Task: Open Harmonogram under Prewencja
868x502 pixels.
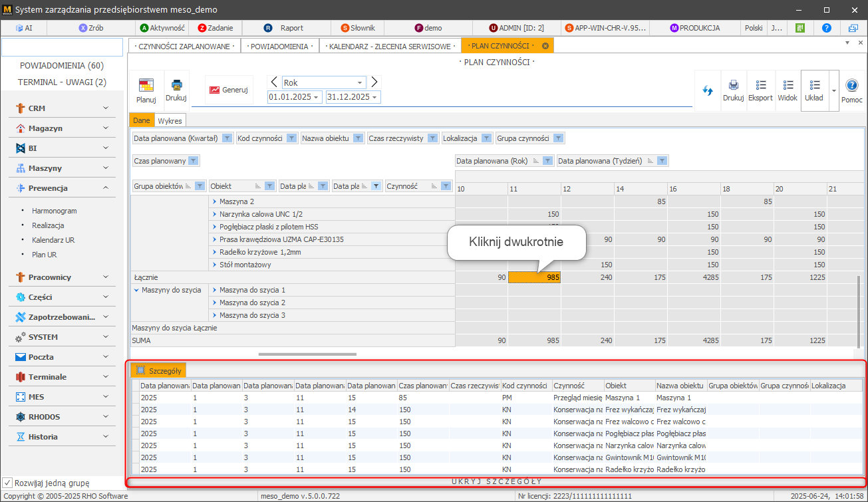Action: tap(55, 211)
